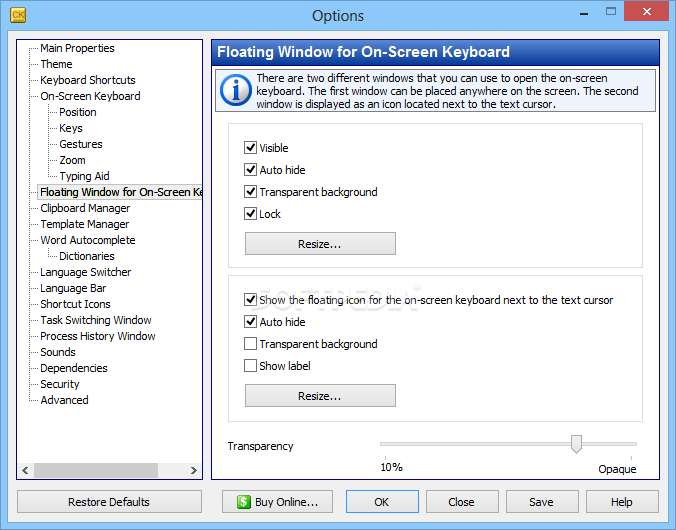Click the Transparency slider thumb
676x530 pixels.
576,444
